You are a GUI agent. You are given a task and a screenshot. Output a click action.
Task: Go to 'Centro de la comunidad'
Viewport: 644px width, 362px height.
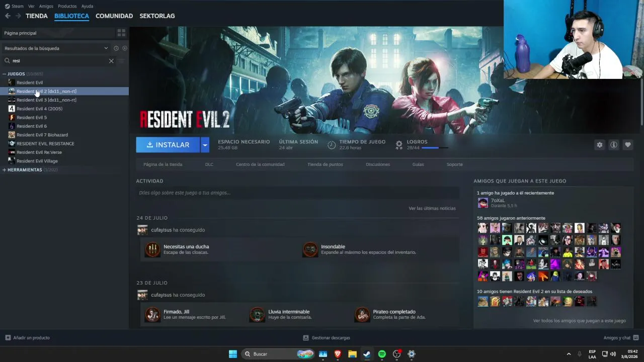point(260,164)
